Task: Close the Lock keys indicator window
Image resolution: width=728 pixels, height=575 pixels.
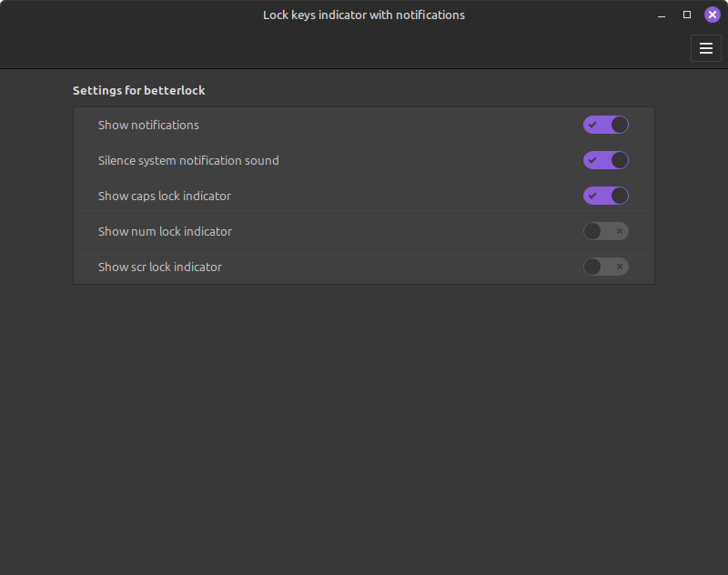Action: (713, 15)
